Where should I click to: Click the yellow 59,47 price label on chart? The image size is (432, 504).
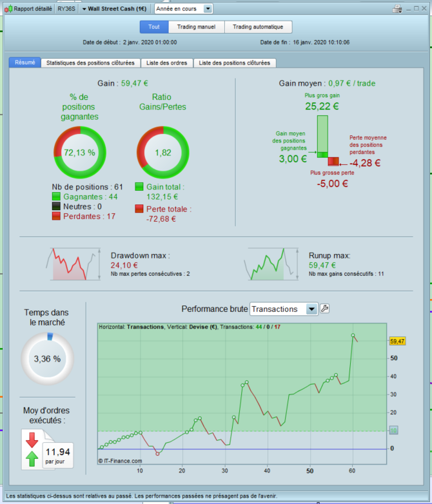(x=397, y=341)
